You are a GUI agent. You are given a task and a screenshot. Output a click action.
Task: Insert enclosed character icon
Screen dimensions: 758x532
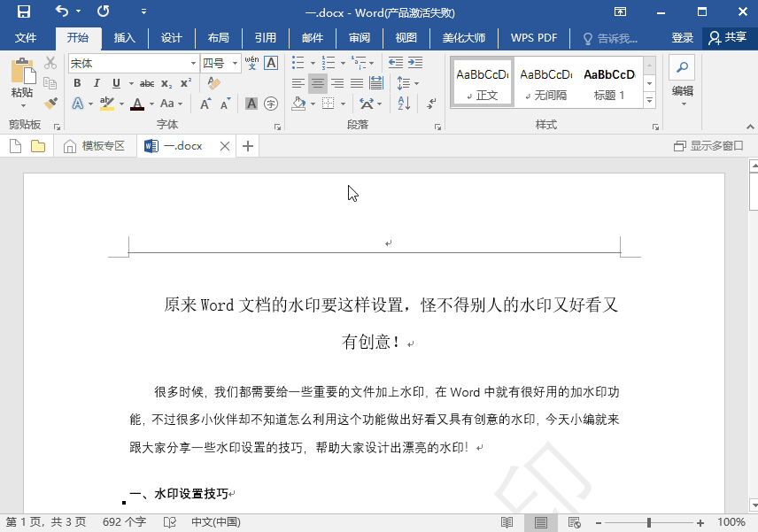tap(271, 104)
